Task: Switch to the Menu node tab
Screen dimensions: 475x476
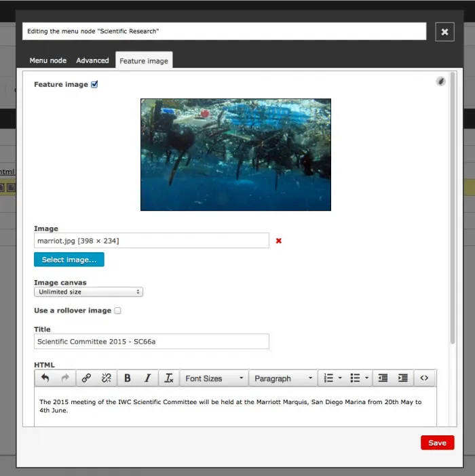Action: point(48,60)
